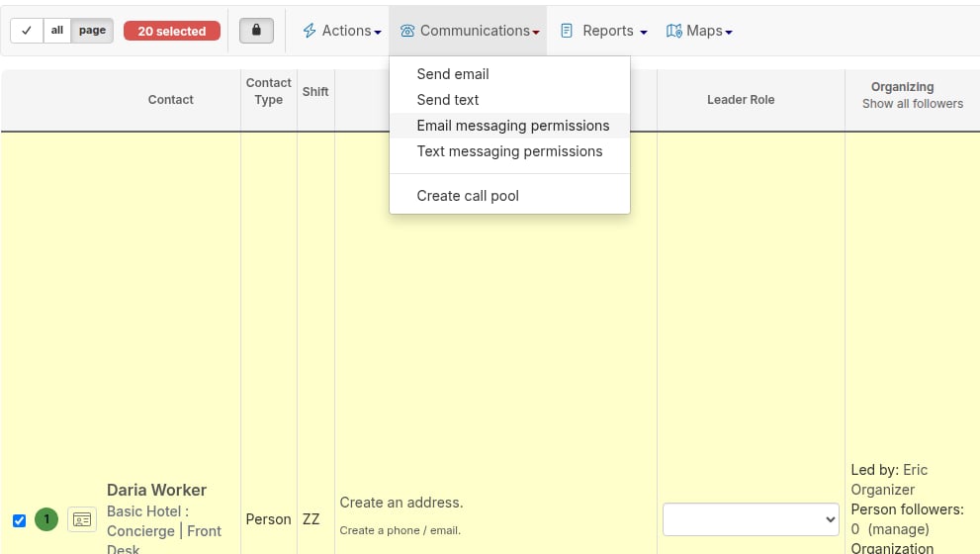Click the map icon beside Maps
Screen dimensions: 980x554
[673, 31]
